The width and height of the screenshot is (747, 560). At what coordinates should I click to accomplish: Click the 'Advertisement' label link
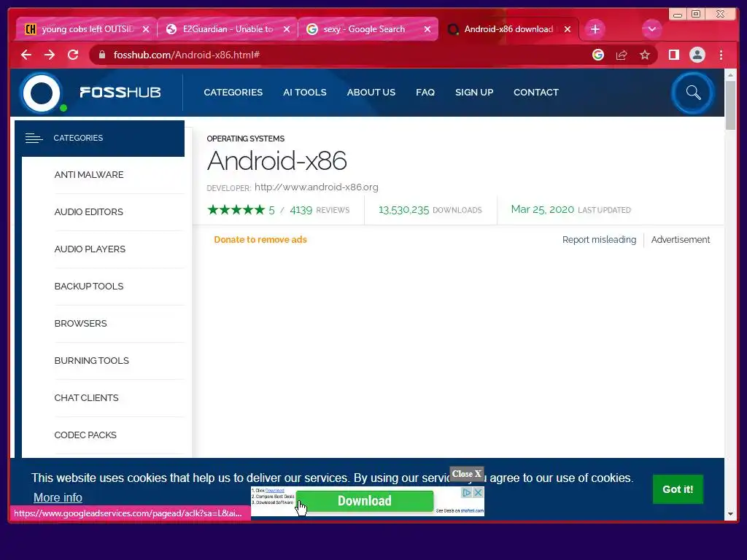click(x=681, y=239)
